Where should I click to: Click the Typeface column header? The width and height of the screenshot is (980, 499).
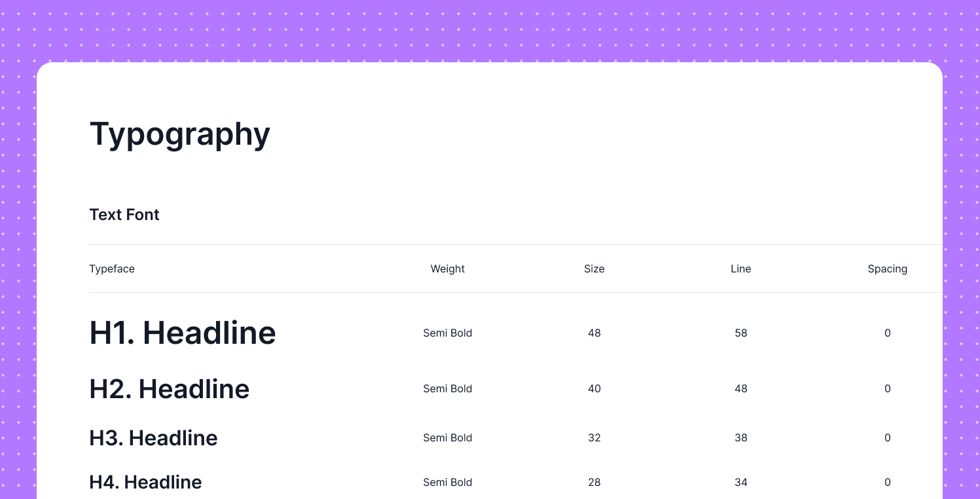coord(112,268)
